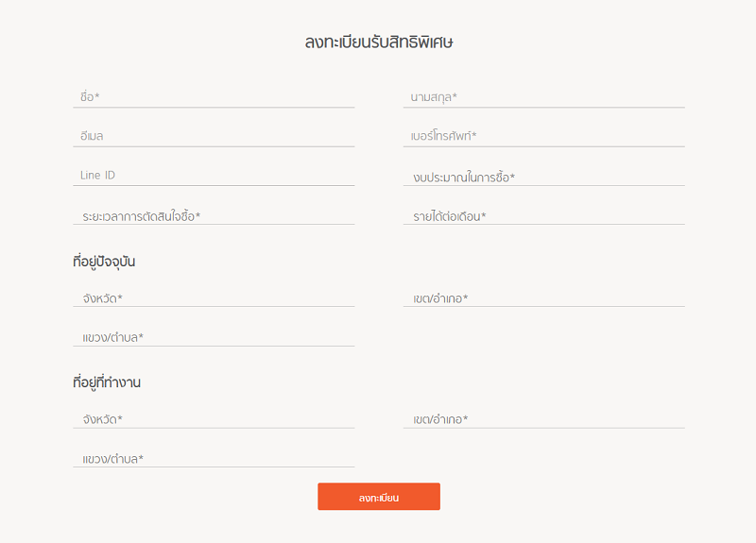Open แขวง/ตำบล dropdown under ที่อยู่ปัจจุบัน

coord(214,337)
